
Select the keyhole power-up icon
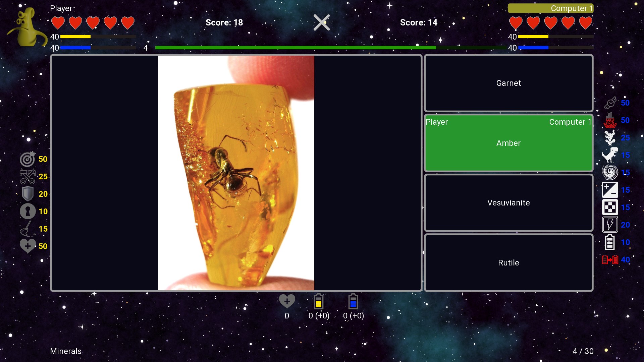(28, 212)
